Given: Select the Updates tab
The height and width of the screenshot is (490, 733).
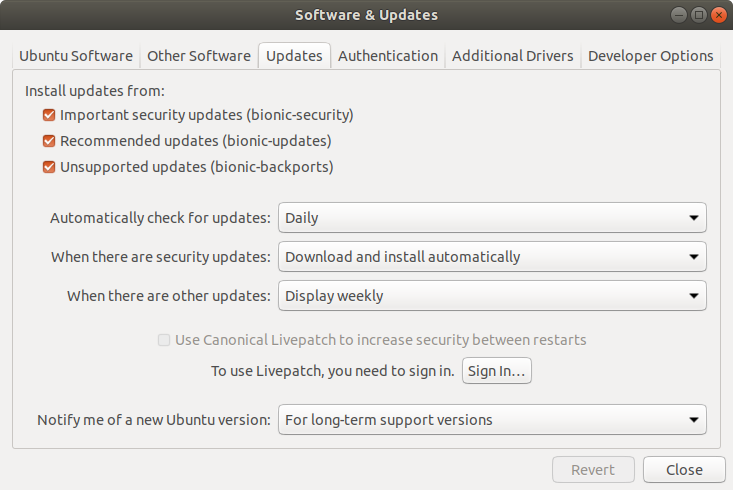Looking at the screenshot, I should click(x=294, y=56).
